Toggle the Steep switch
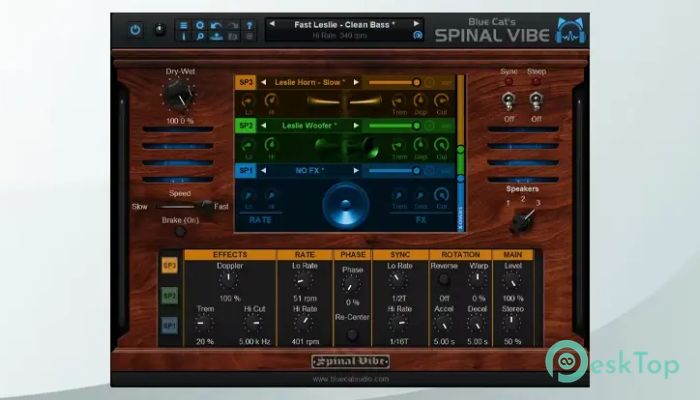Viewport: 700px width, 400px height. [x=535, y=100]
